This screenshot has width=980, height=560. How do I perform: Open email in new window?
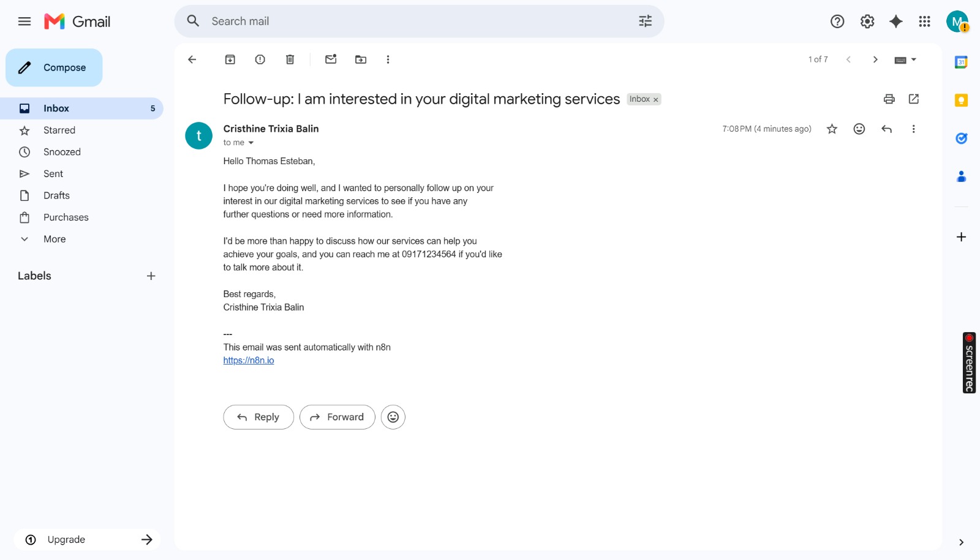pyautogui.click(x=914, y=99)
